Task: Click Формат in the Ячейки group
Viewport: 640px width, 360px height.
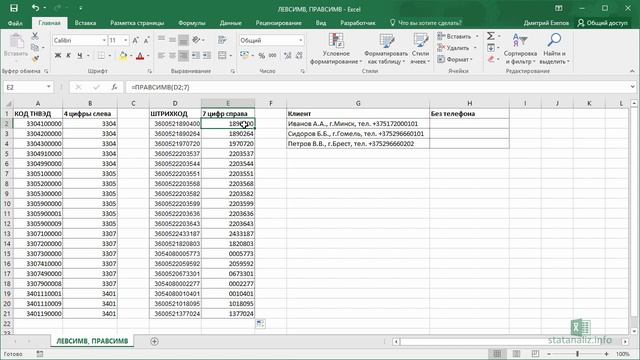Action: pyautogui.click(x=454, y=59)
